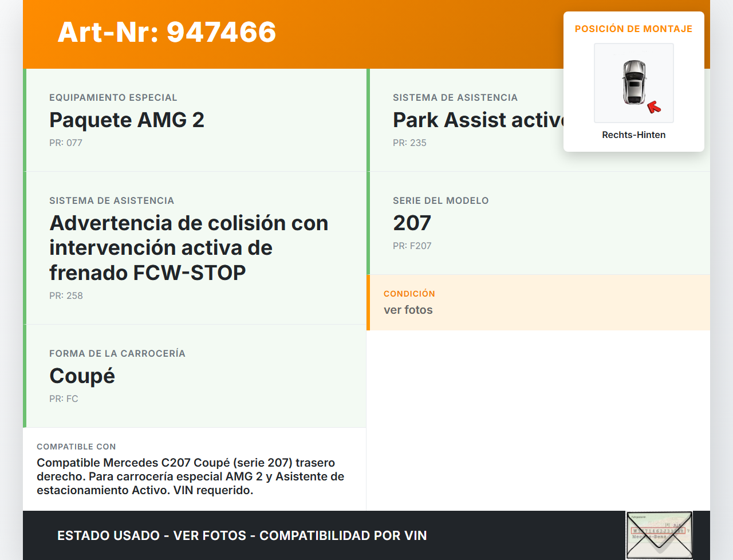Click the Rechts-Hinten position label
The image size is (733, 560).
click(633, 135)
